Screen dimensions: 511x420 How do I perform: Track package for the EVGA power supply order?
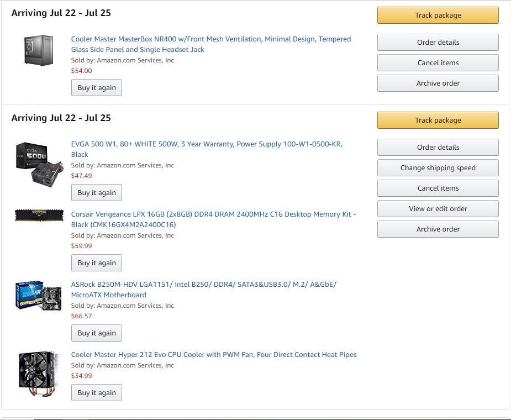point(438,120)
